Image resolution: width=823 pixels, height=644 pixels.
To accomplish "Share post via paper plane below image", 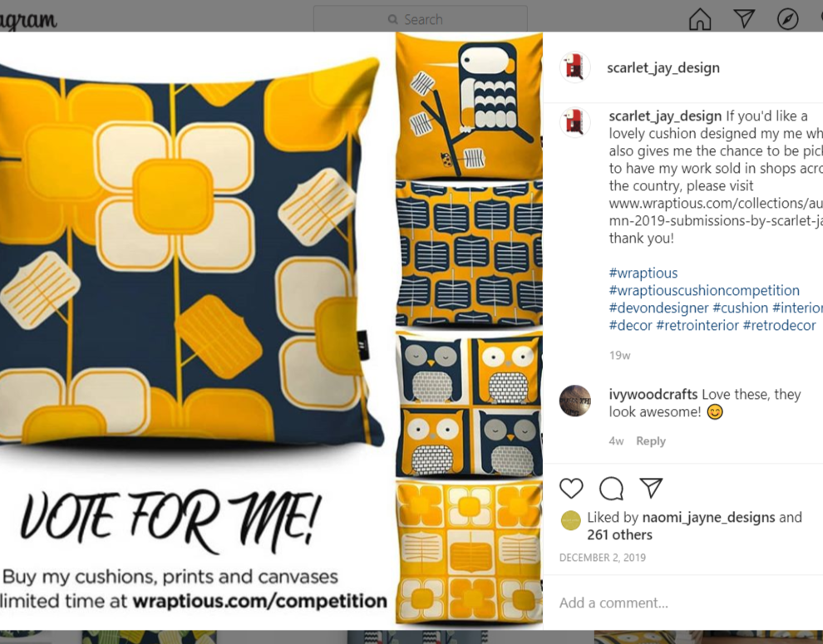I will click(x=651, y=488).
